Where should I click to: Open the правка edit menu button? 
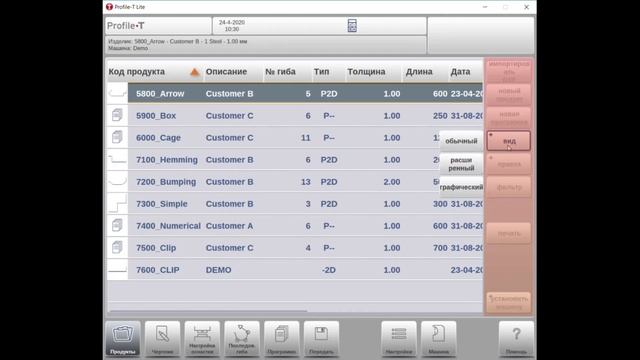pyautogui.click(x=509, y=164)
